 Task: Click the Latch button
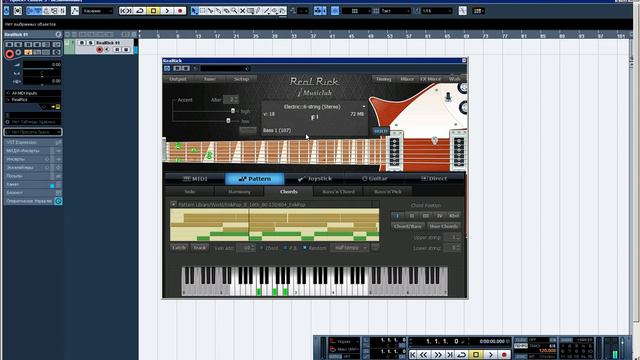179,248
